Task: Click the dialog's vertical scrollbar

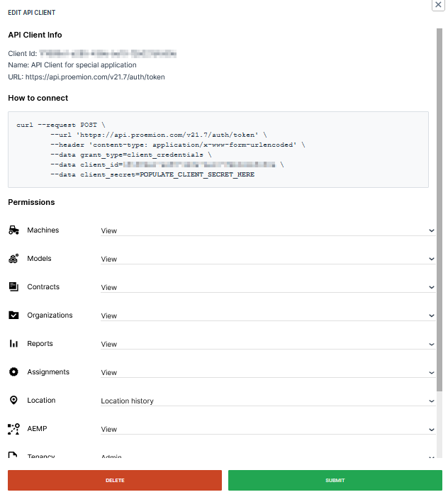Action: [439, 213]
